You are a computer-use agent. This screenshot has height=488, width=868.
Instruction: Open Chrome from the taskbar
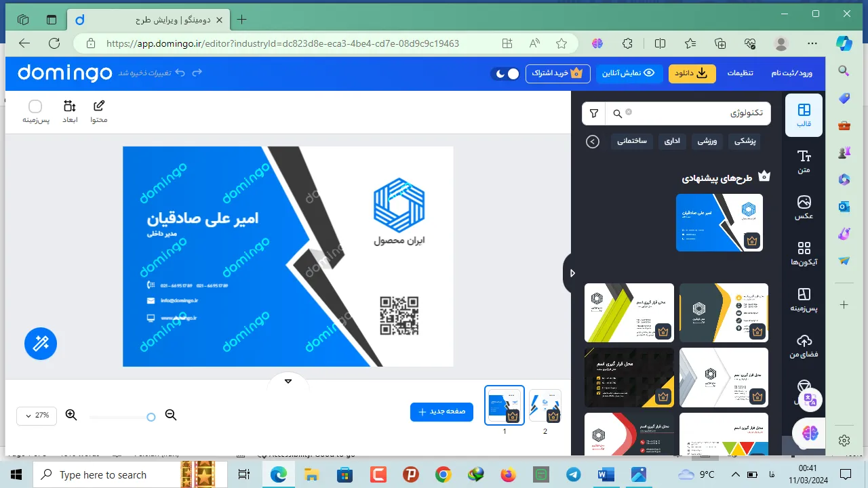pos(443,474)
